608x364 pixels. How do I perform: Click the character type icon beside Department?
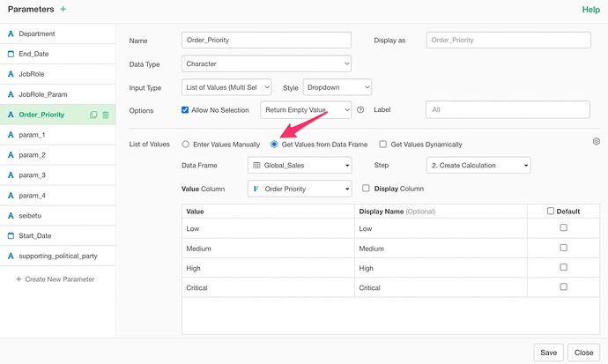click(x=11, y=33)
